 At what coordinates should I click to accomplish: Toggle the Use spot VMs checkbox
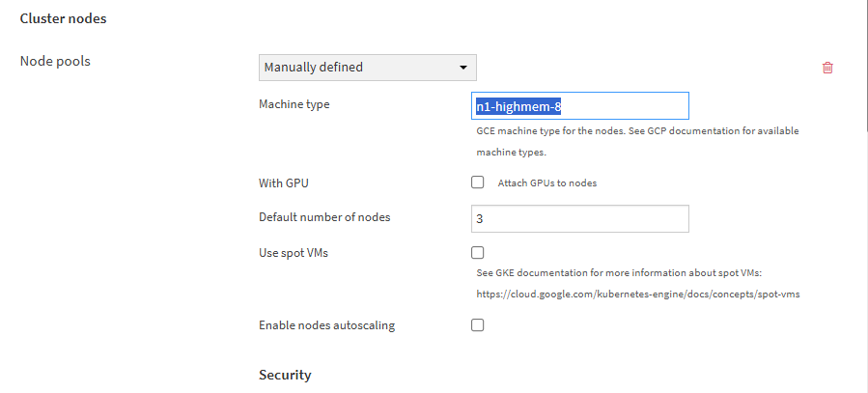point(477,253)
